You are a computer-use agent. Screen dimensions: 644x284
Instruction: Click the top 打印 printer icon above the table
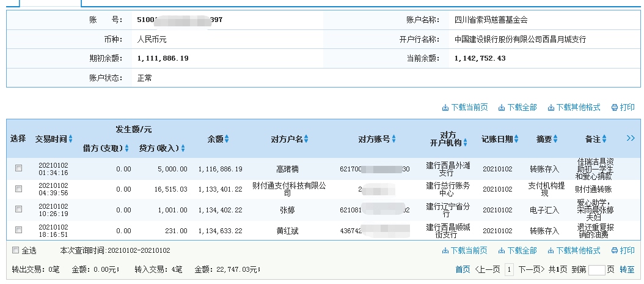pyautogui.click(x=615, y=108)
